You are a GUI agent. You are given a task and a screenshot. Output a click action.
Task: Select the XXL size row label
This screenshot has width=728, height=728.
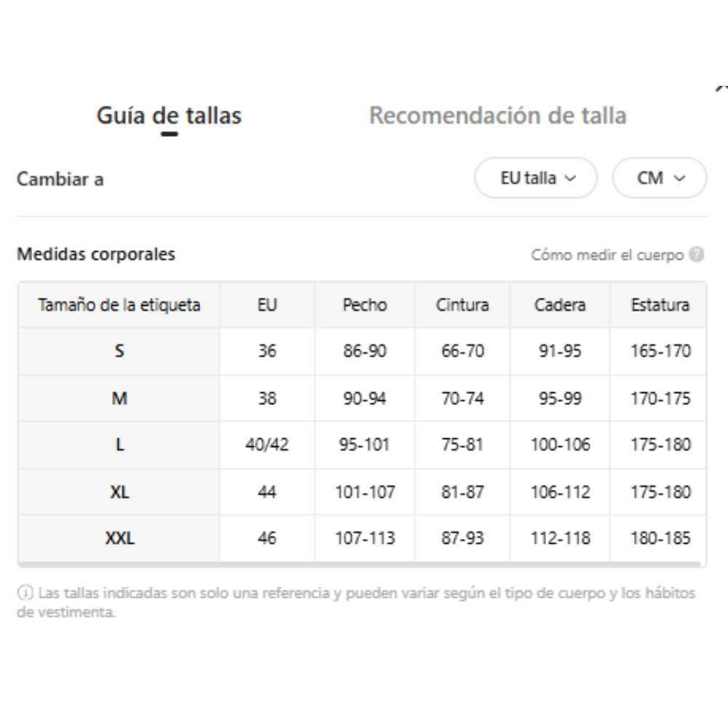coord(119,538)
